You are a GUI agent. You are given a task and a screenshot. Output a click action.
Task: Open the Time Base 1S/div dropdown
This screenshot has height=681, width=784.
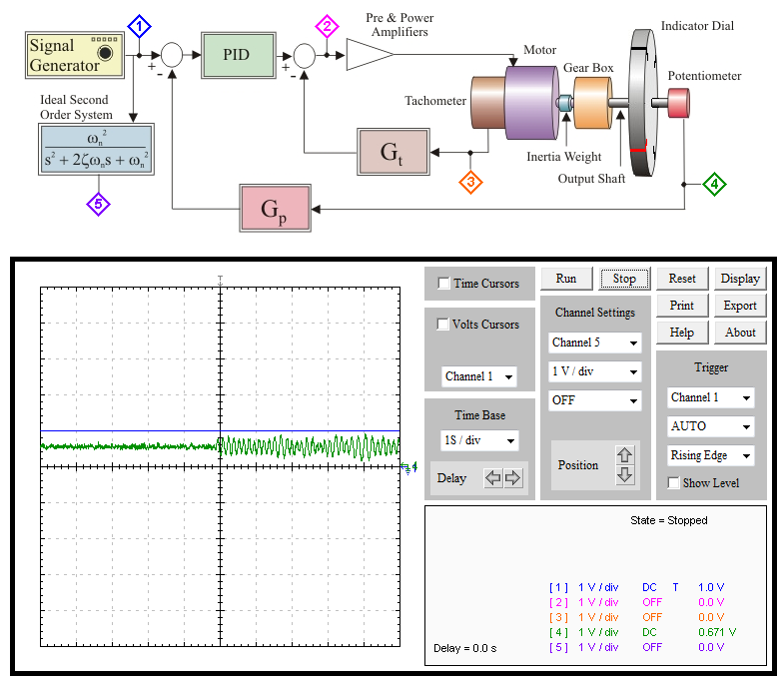pyautogui.click(x=479, y=440)
